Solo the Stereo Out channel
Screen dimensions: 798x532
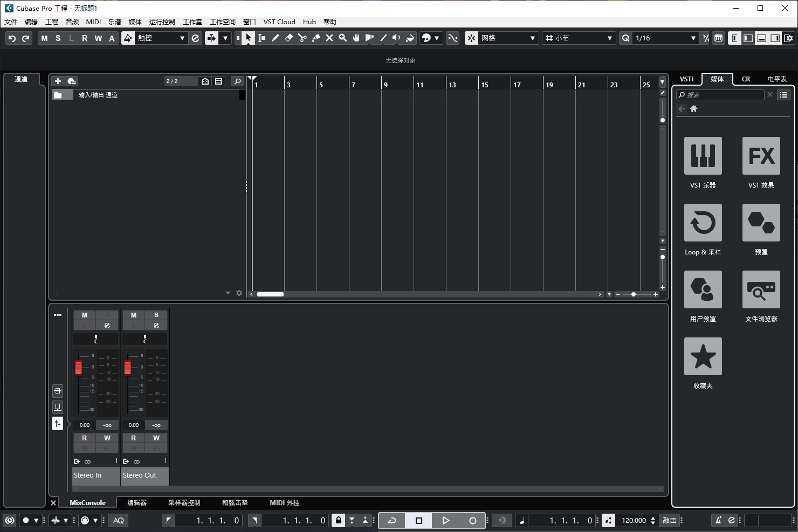tap(156, 315)
